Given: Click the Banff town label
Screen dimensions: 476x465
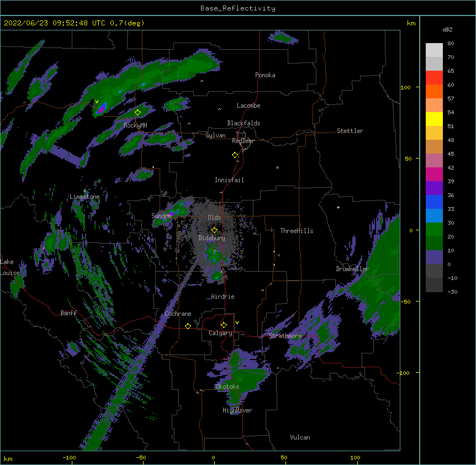Looking at the screenshot, I should pos(68,313).
